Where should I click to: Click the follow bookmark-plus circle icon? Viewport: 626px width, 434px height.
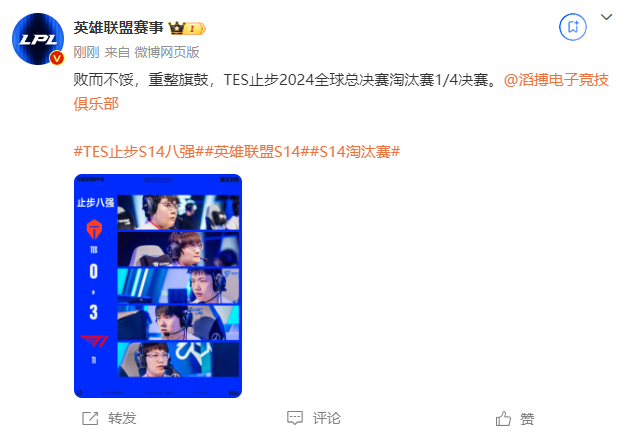tap(573, 27)
